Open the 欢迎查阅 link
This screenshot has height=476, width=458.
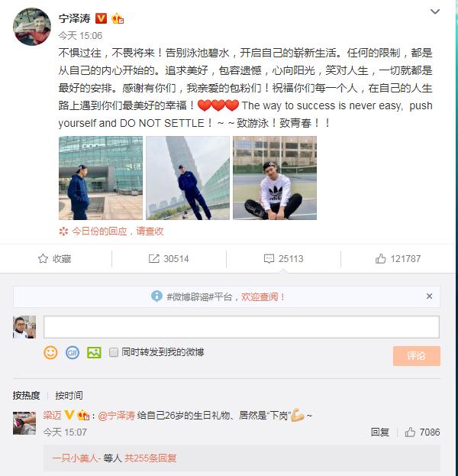tap(263, 296)
